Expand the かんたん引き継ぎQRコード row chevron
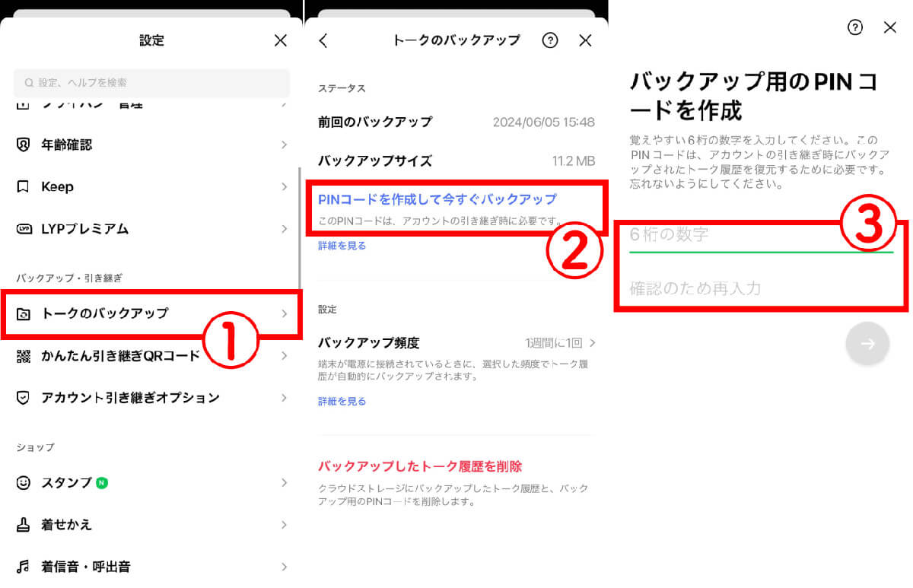The width and height of the screenshot is (913, 588). point(284,356)
